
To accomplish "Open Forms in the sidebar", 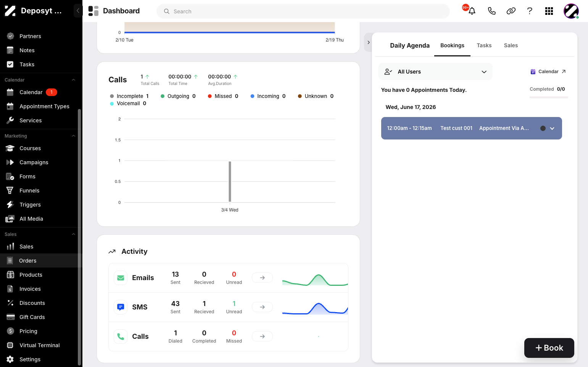I will click(x=41, y=176).
